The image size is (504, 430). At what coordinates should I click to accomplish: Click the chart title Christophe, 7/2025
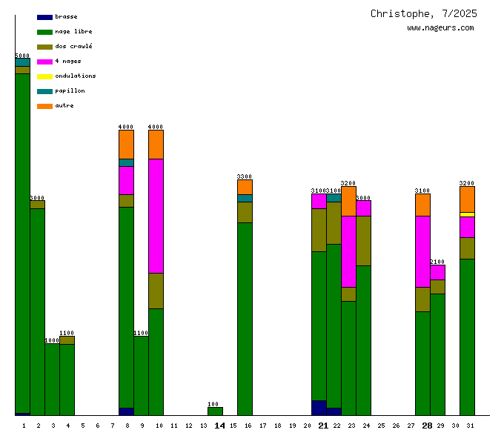pyautogui.click(x=423, y=13)
